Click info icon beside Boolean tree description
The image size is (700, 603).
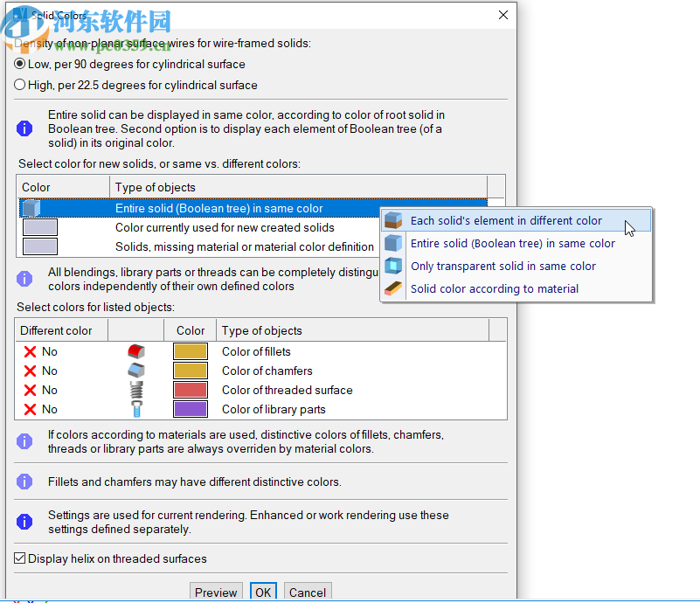(x=24, y=128)
